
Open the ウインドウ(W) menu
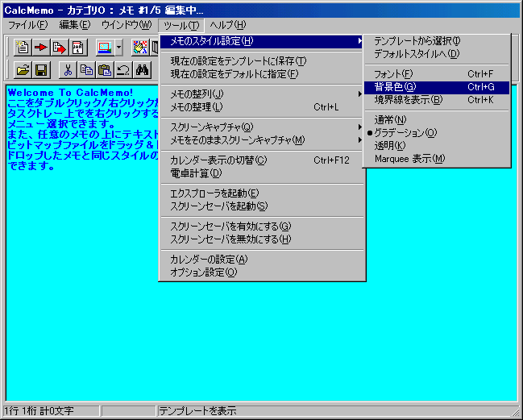(127, 25)
